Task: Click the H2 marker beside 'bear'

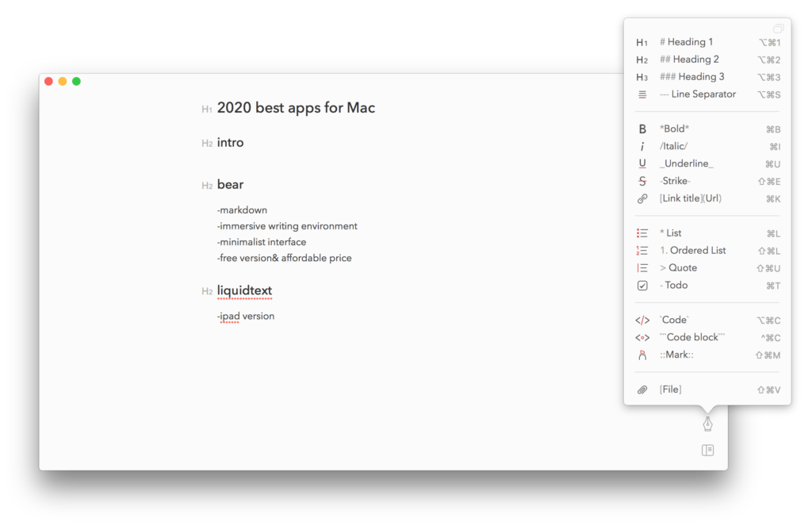Action: [207, 186]
